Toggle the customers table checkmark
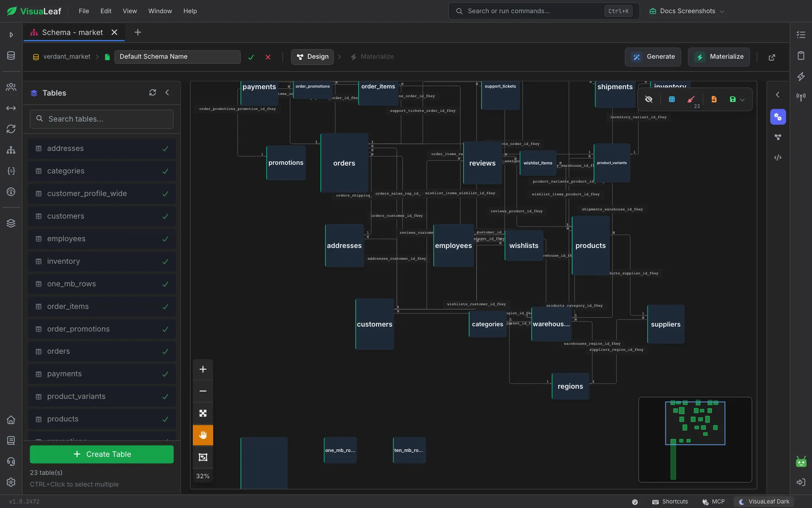This screenshot has width=812, height=508. click(165, 216)
